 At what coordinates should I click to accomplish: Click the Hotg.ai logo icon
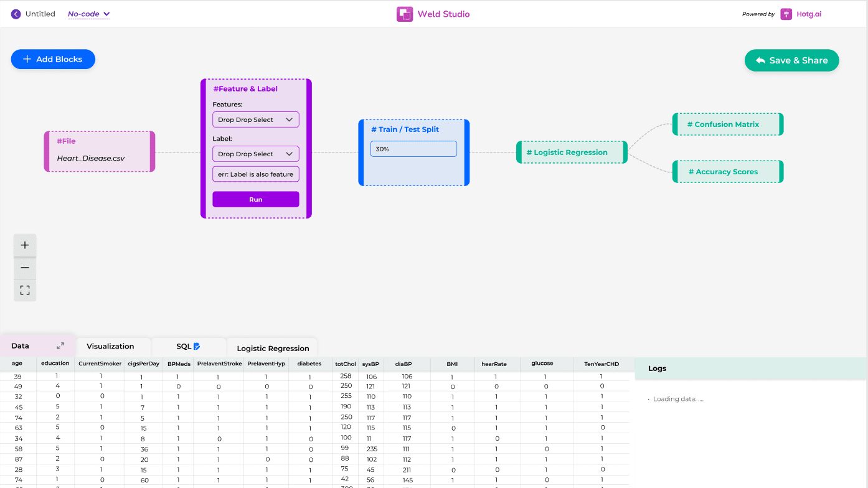pos(786,14)
